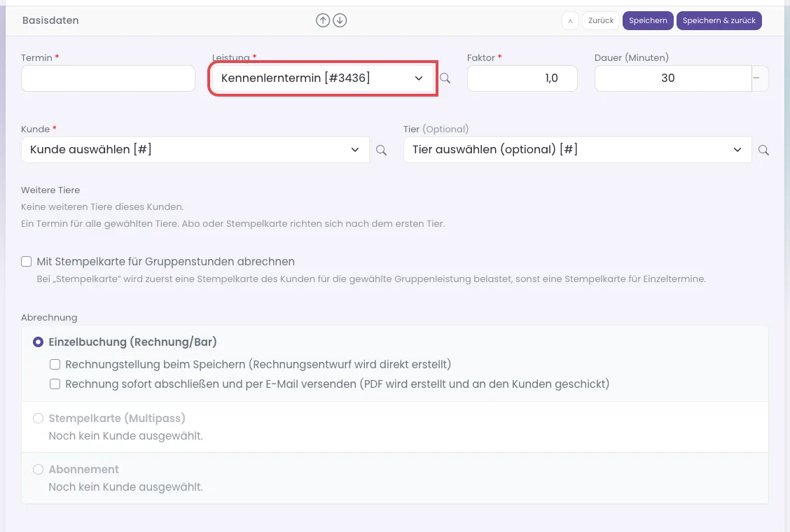
Task: Enable Mit Stempelkarte für Gruppenstunden abrechnen
Action: (26, 262)
